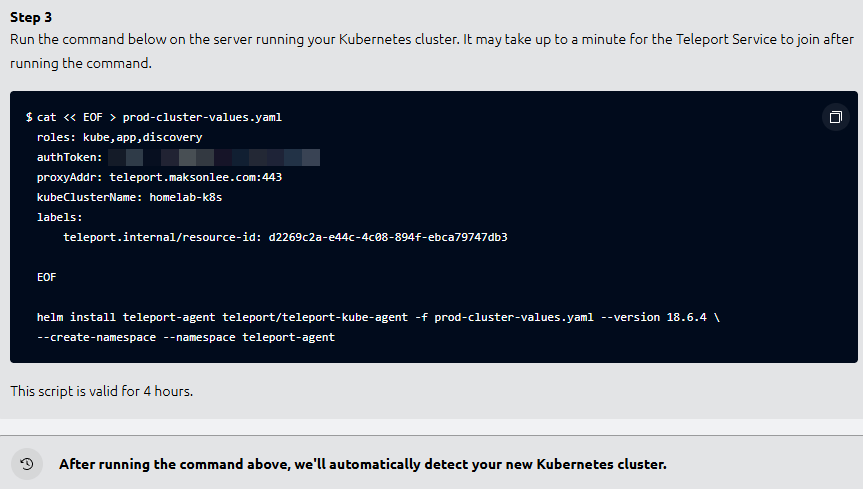Click the homelab-k8s cluster name value
Viewport: 863px width, 489px height.
click(x=185, y=197)
